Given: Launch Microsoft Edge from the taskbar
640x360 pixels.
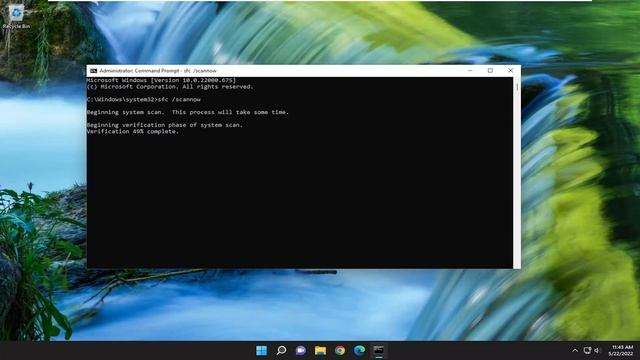Looking at the screenshot, I should (x=360, y=350).
